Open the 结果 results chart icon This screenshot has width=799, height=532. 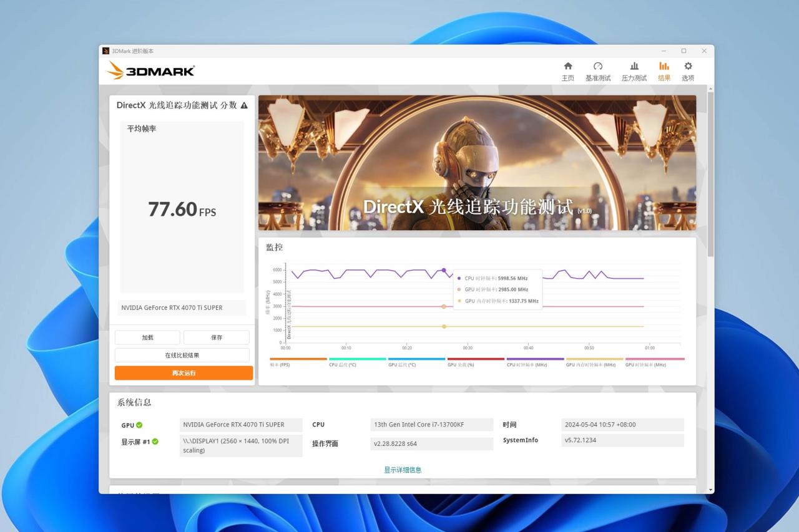pyautogui.click(x=664, y=66)
